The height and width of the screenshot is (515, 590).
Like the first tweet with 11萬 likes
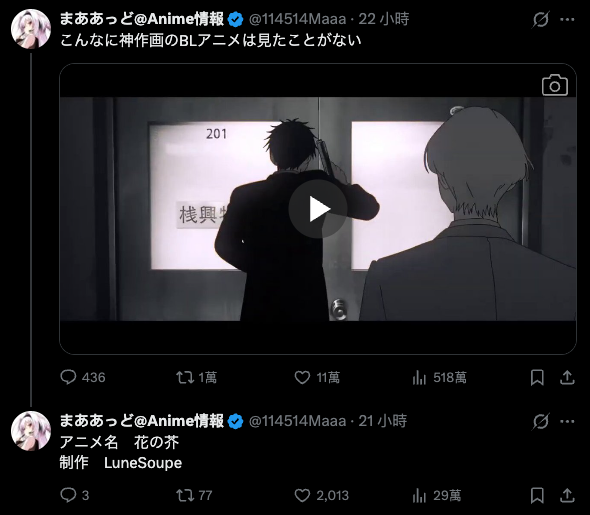[x=317, y=377]
